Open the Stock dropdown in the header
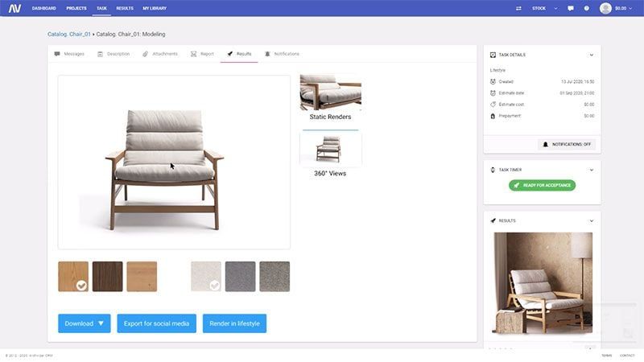This screenshot has width=644, height=362. click(x=543, y=8)
